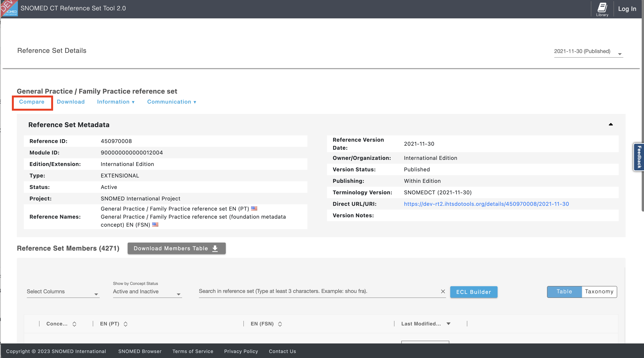The image size is (644, 358).
Task: Click the Compare tab link
Action: [x=32, y=102]
